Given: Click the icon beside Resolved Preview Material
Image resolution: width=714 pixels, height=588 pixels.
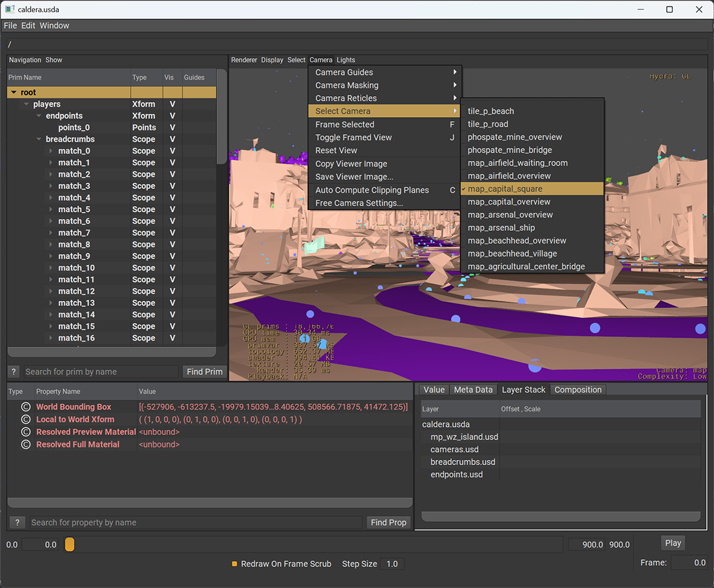Looking at the screenshot, I should (26, 432).
